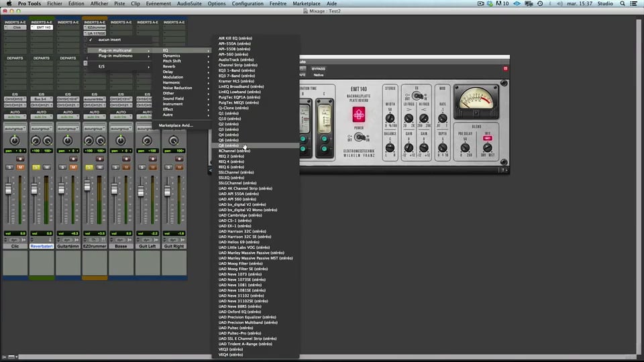Open Spotlight search icon
Screen dimensions: 644x362
point(623,3)
